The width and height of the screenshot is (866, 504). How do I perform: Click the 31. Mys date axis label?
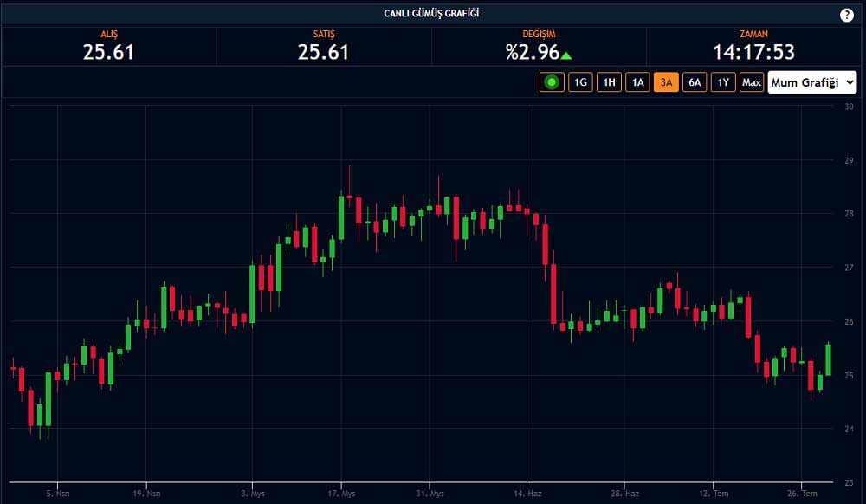tap(430, 493)
